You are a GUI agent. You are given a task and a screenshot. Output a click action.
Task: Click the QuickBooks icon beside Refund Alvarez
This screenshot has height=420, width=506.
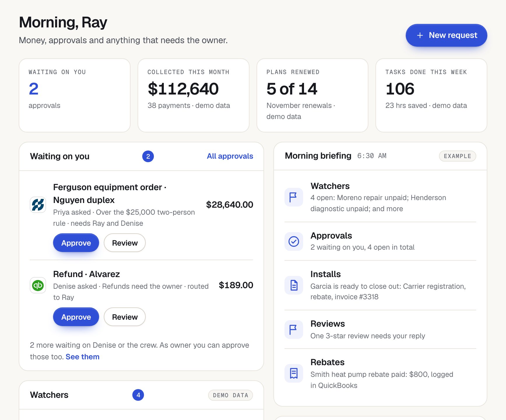coord(38,285)
